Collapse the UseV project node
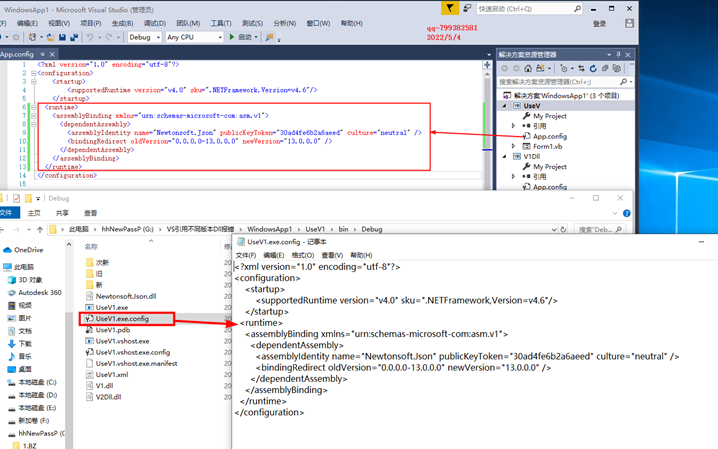The image size is (718, 449). pos(505,106)
